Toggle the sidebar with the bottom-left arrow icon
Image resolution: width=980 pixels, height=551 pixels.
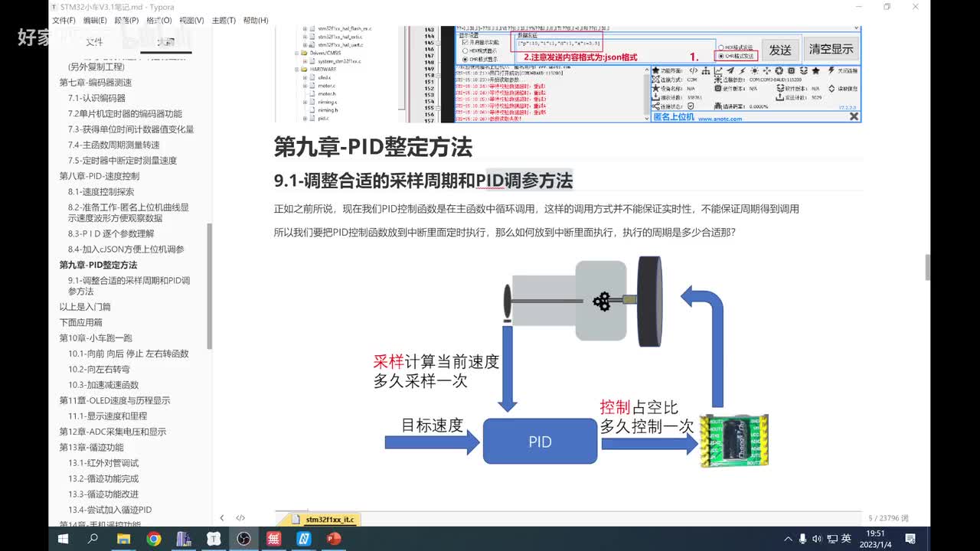click(x=222, y=518)
